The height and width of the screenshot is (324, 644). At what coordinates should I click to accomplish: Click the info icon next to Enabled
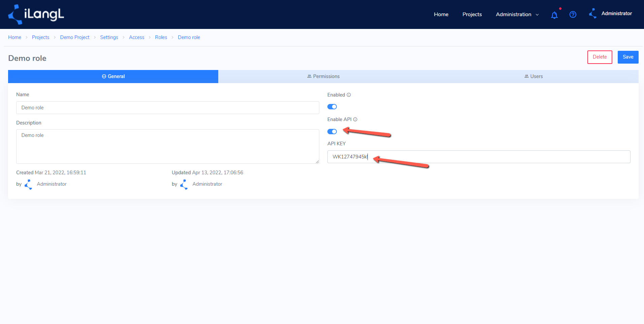pos(349,95)
